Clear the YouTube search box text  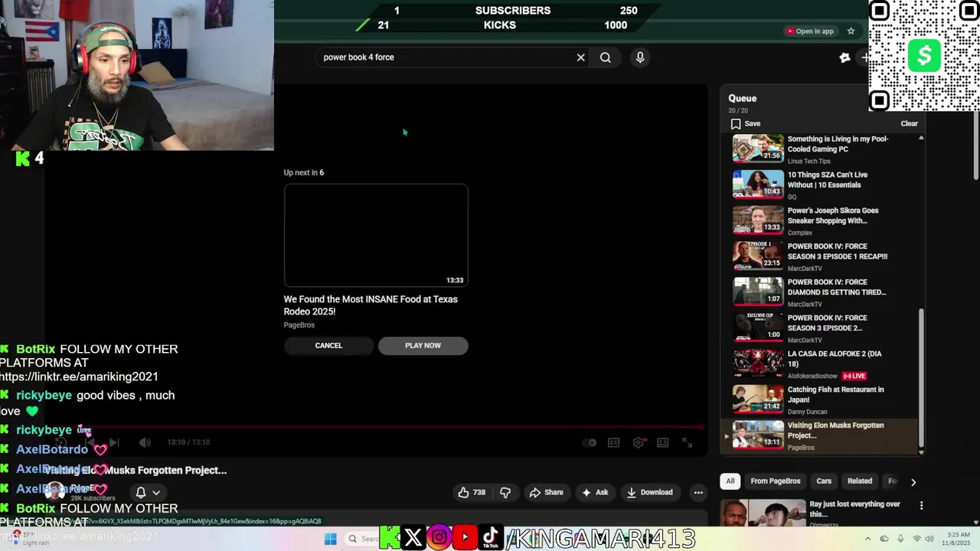coord(580,57)
